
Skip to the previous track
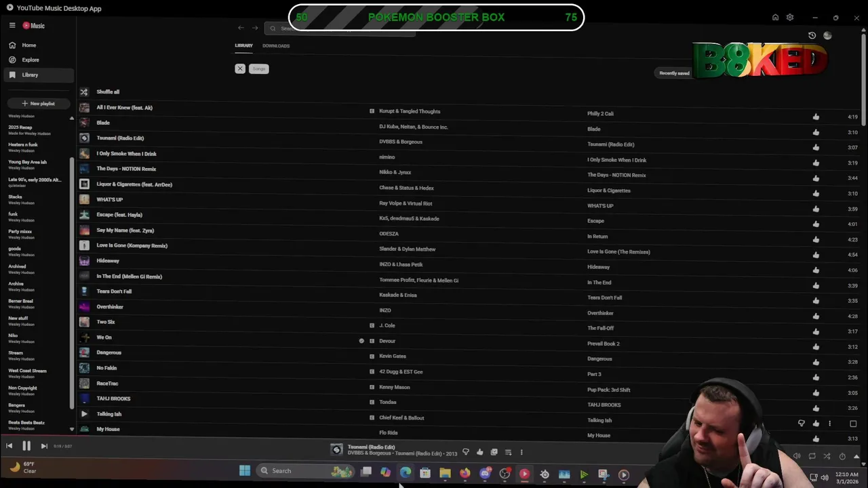pos(9,446)
